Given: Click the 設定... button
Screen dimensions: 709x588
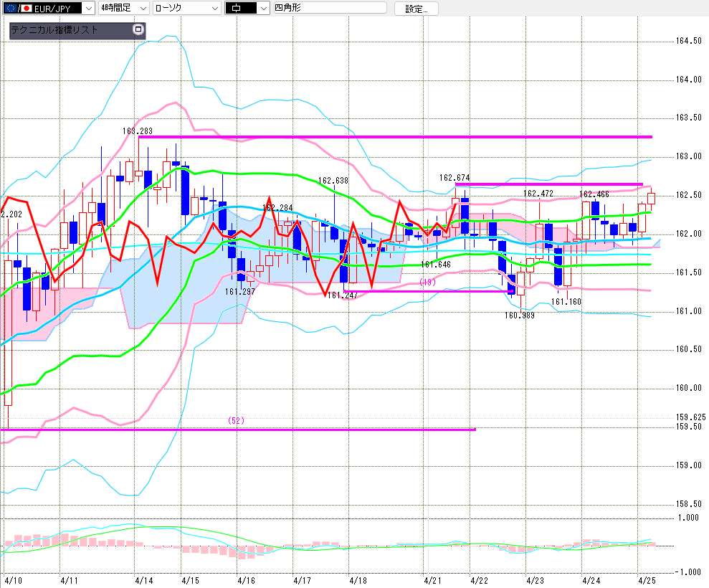Looking at the screenshot, I should click(x=416, y=9).
